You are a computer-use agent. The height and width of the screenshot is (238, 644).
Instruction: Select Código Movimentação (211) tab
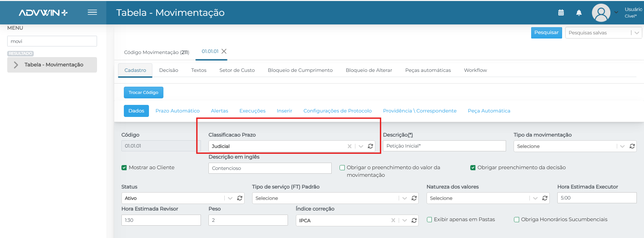click(x=157, y=52)
